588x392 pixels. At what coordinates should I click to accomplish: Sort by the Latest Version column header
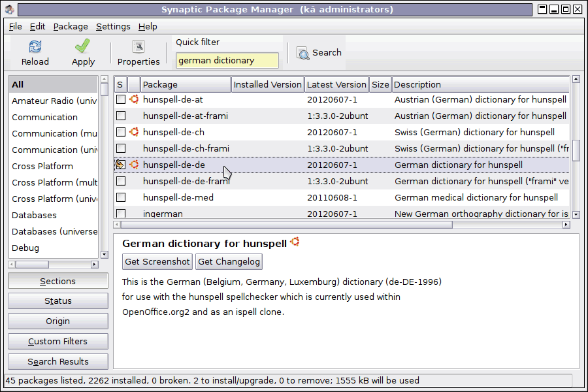tap(336, 84)
